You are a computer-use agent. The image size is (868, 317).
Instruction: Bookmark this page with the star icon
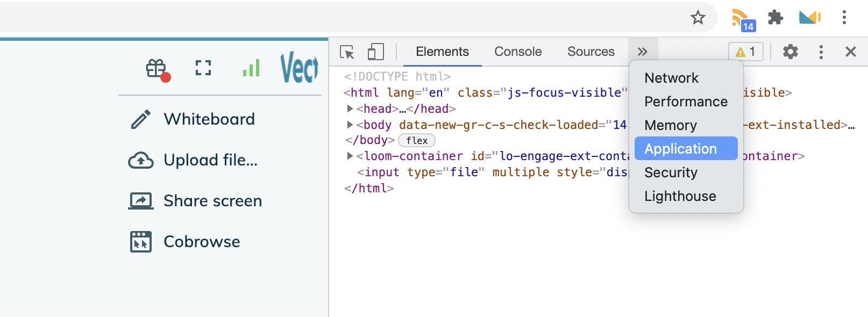click(x=698, y=18)
